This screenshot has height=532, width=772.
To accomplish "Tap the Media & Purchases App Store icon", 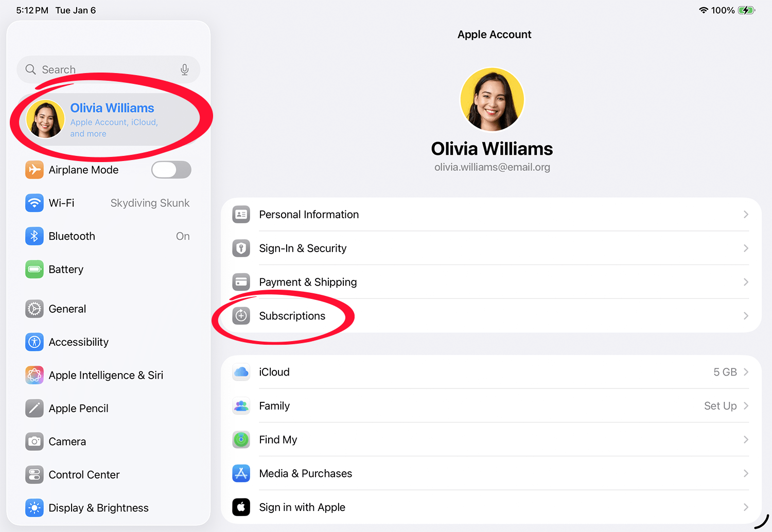I will coord(241,473).
